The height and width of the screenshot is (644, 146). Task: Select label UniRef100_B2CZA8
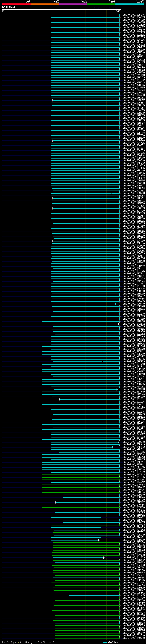click(x=134, y=374)
